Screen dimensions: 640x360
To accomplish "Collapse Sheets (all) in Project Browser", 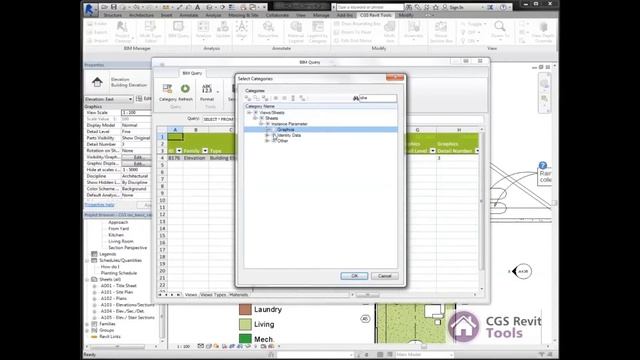I will pyautogui.click(x=87, y=280).
